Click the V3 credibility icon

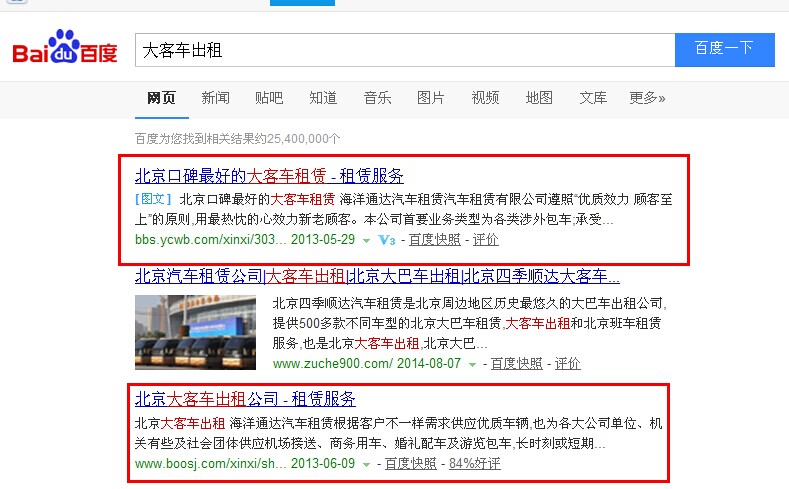point(387,240)
